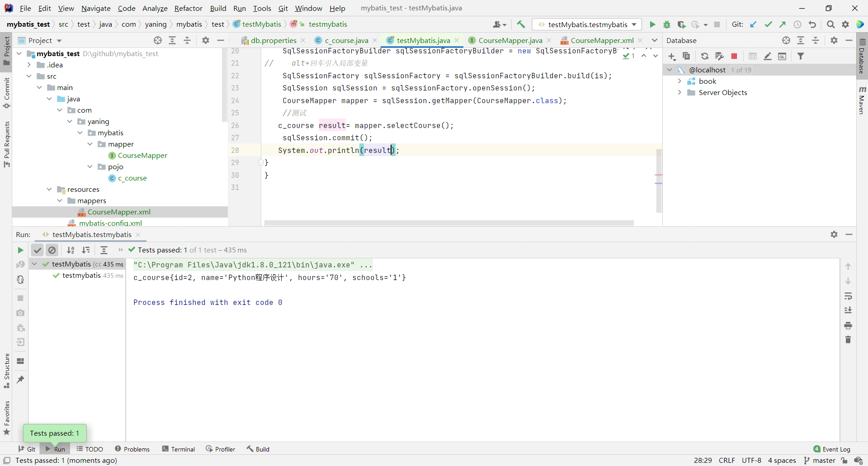Viewport: 868px width, 466px height.
Task: Toggle soft-wrap in Run console
Action: pyautogui.click(x=848, y=296)
